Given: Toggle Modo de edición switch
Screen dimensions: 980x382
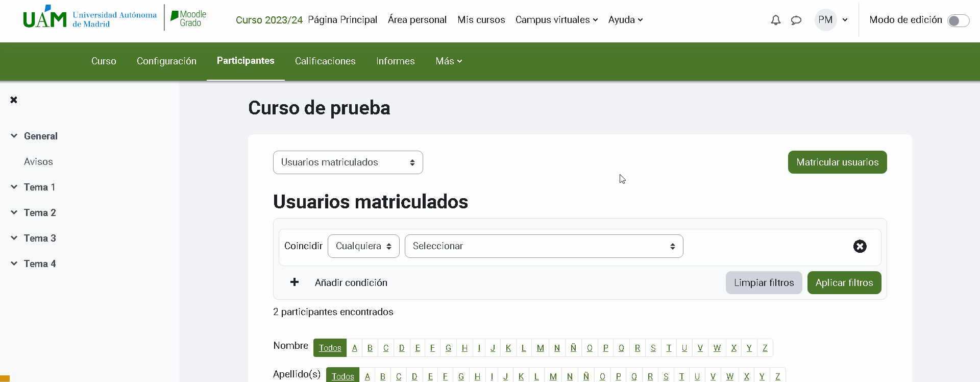Looking at the screenshot, I should tap(958, 20).
